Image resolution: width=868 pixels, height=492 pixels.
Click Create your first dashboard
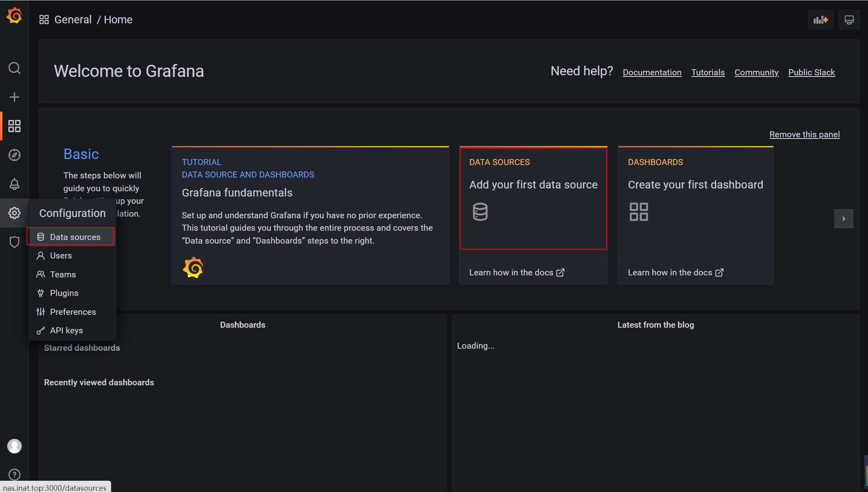(x=695, y=185)
